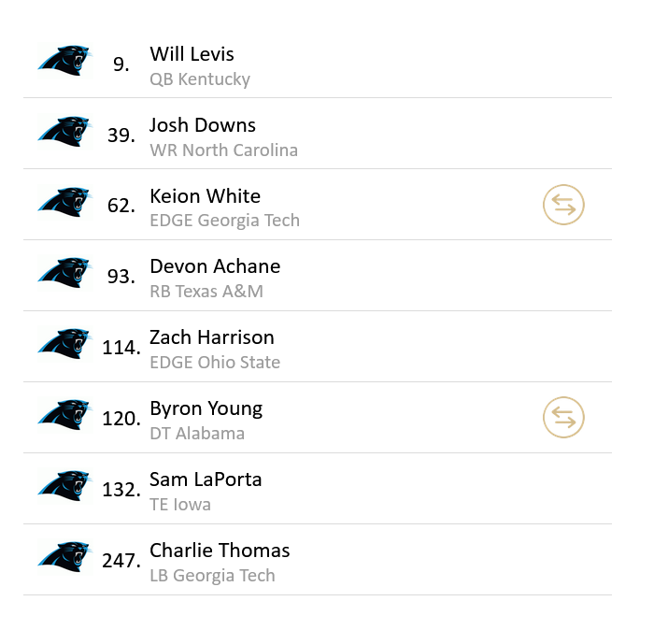
Task: Click the Panthers logo for pick 93
Action: [x=64, y=275]
